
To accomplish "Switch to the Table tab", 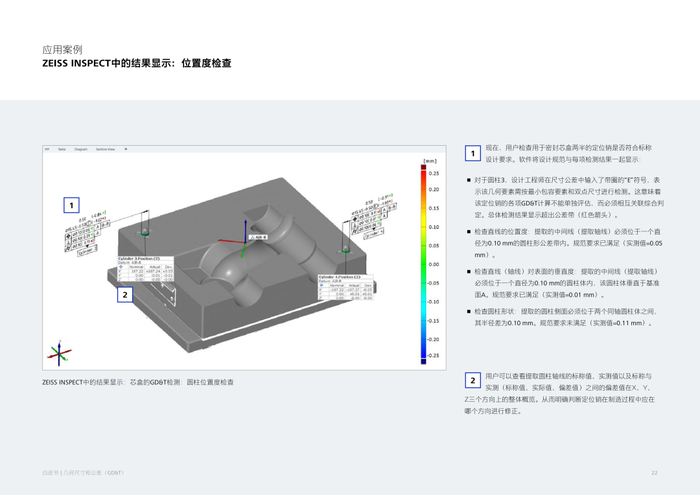I will click(x=61, y=149).
